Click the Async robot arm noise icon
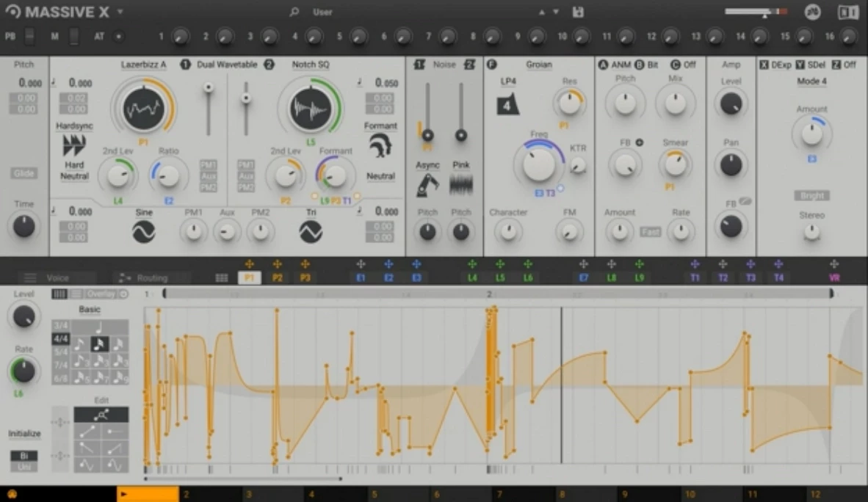Image resolution: width=868 pixels, height=502 pixels. pos(427,185)
